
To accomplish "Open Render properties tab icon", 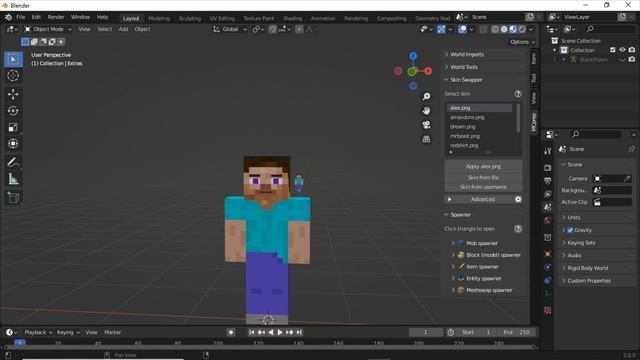I will tap(548, 168).
